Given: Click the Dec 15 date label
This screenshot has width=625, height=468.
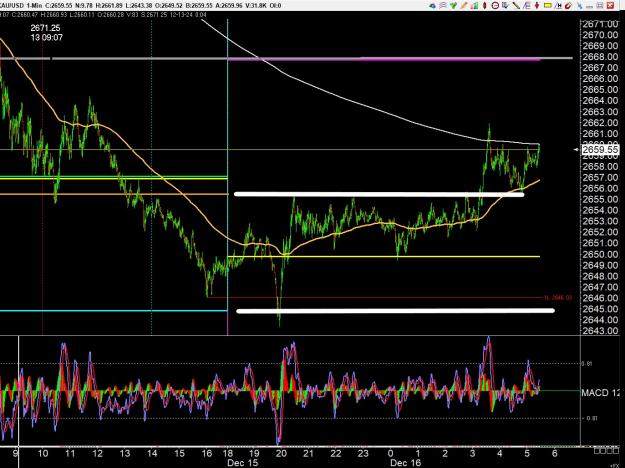Looking at the screenshot, I should pos(242,463).
